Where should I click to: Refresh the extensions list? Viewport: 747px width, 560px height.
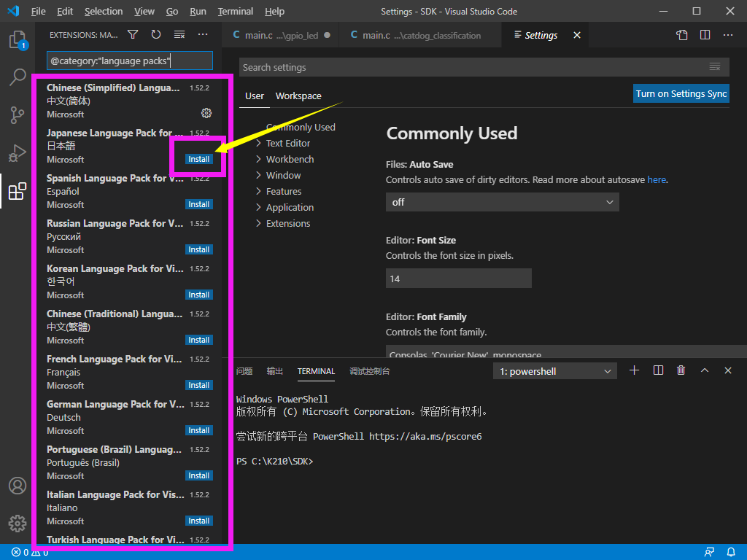(156, 34)
